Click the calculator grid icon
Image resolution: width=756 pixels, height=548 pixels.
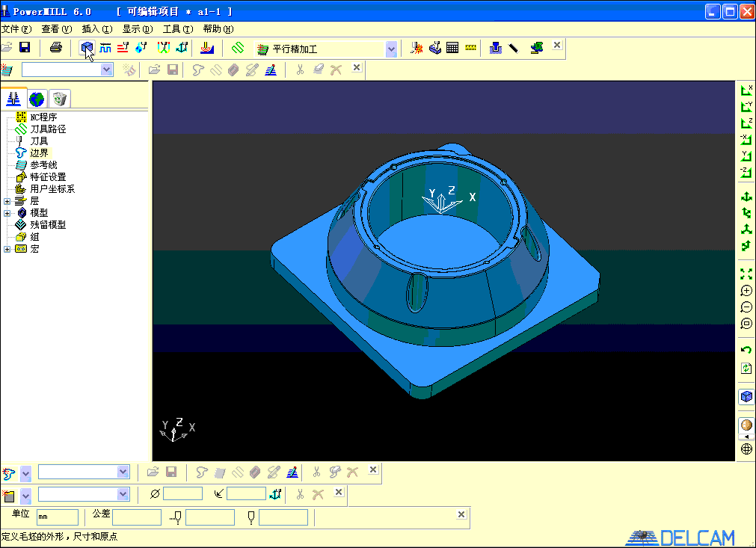(452, 48)
